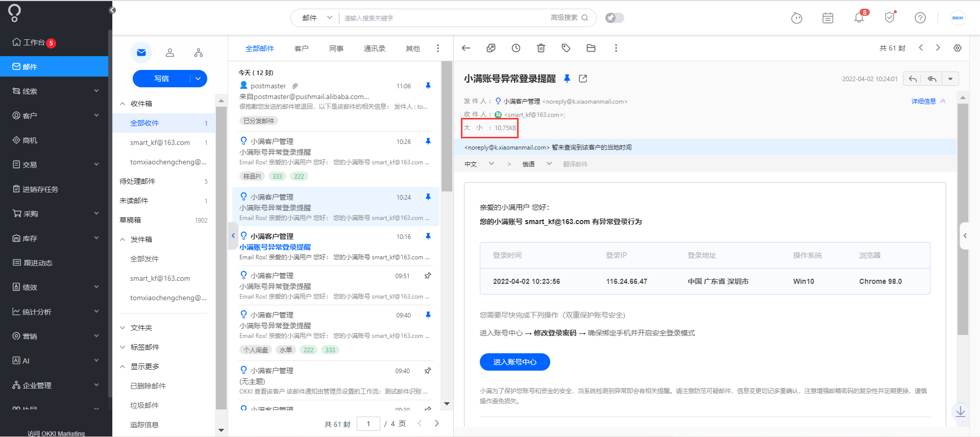Switch to the contacts person icon

170,53
